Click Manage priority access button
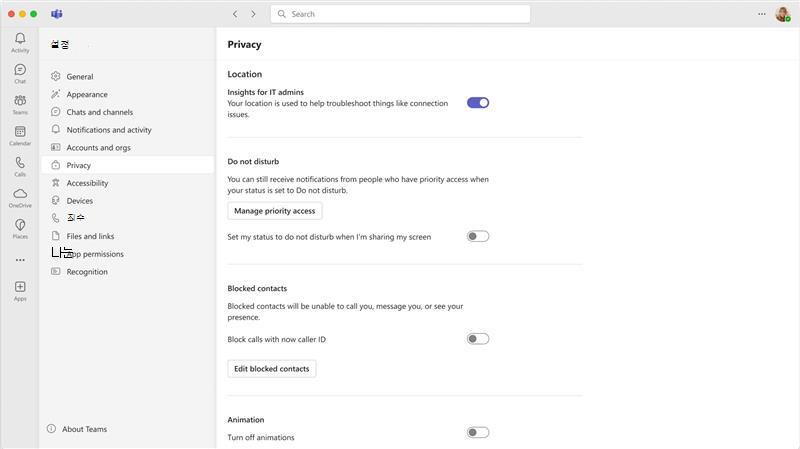The width and height of the screenshot is (800, 449). [x=274, y=211]
